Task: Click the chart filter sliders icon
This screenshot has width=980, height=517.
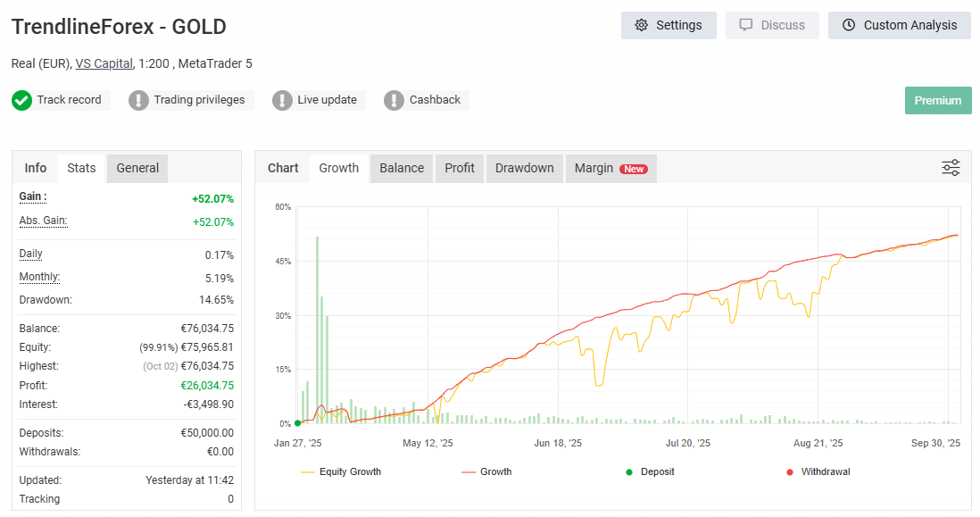Action: point(951,168)
